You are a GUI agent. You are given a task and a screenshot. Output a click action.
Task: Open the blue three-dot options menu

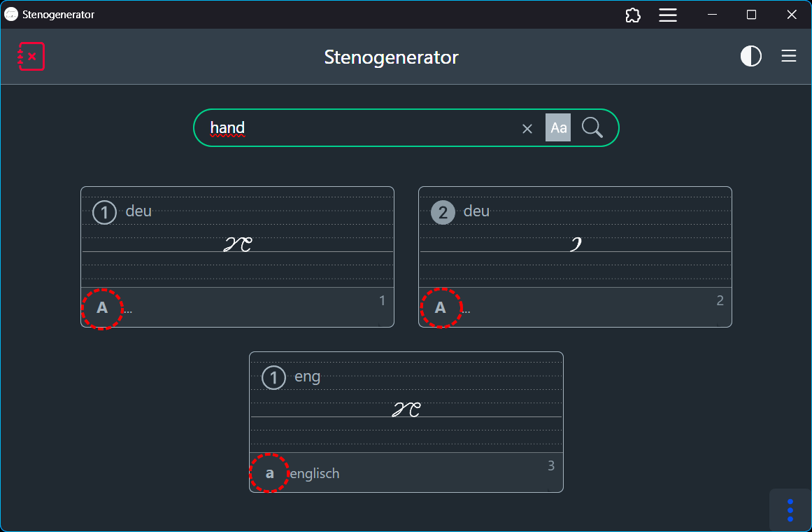point(790,510)
